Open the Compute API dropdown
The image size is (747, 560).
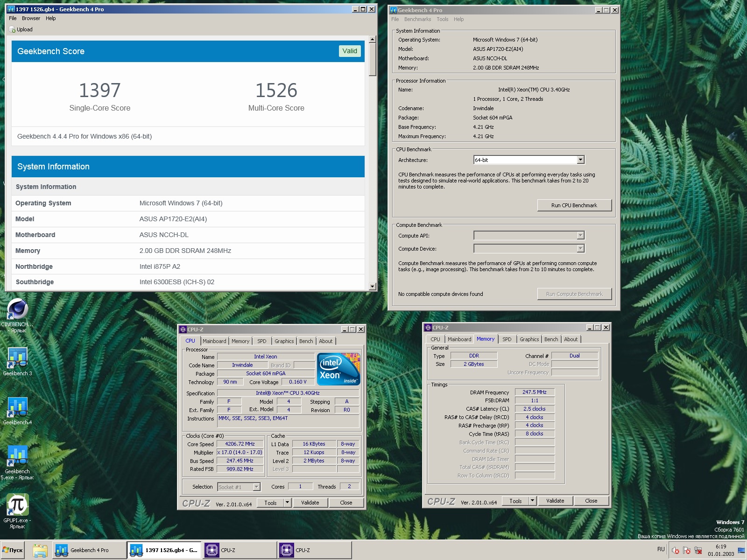click(x=580, y=236)
